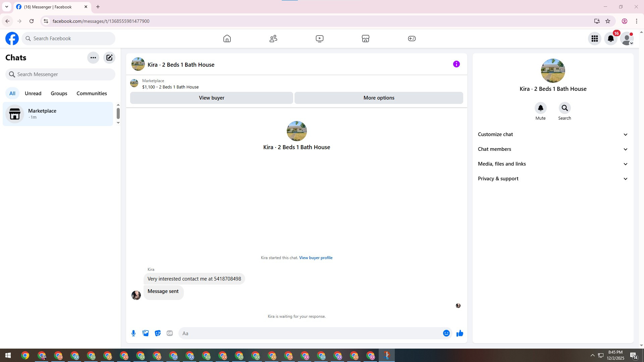Toggle conversation information panel icon
Viewport: 644px width, 362px height.
tap(456, 64)
